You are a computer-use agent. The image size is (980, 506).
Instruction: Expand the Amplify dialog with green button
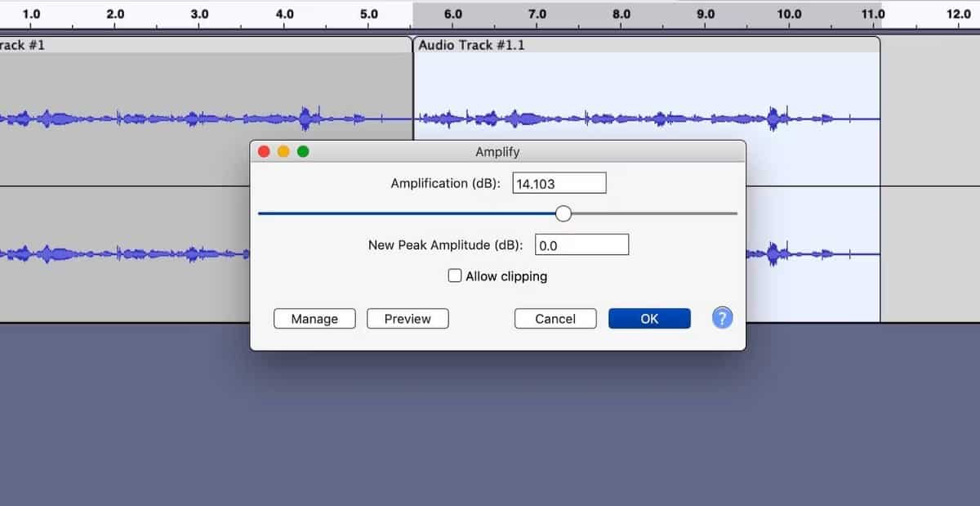pyautogui.click(x=303, y=151)
